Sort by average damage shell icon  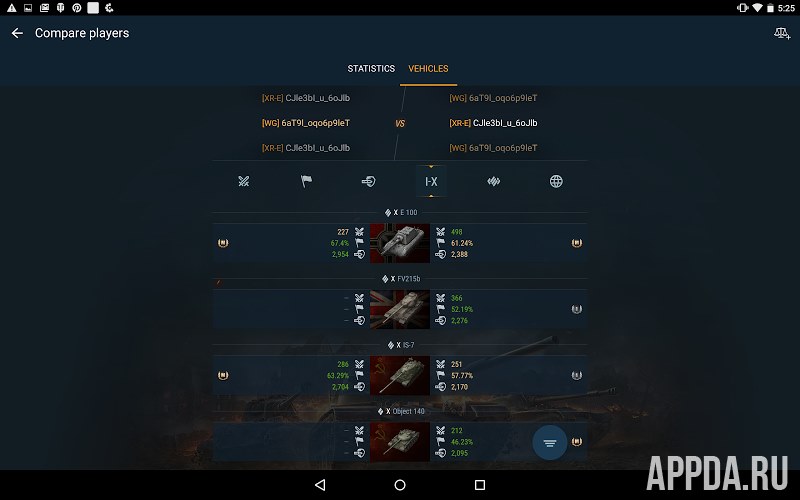[368, 181]
